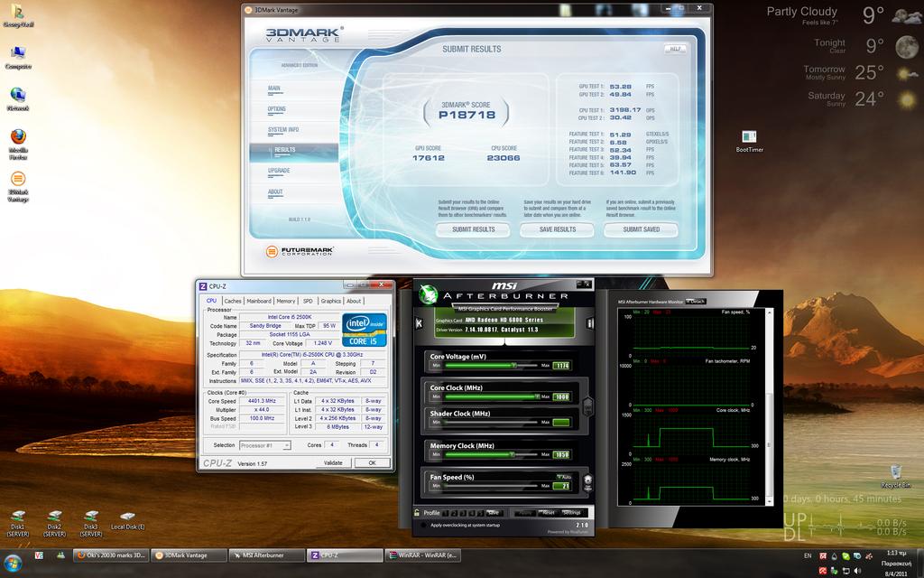Open the Network desktop icon
This screenshot has height=578, width=924.
click(18, 98)
